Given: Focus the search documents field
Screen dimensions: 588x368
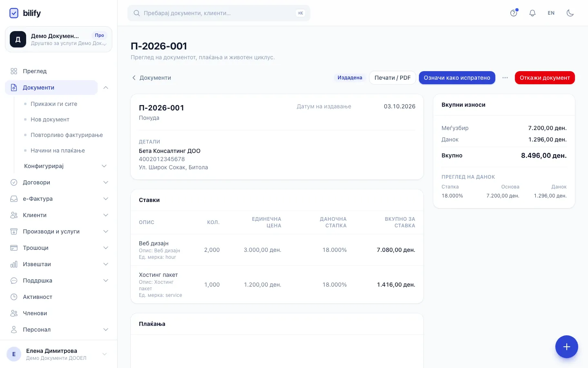Looking at the screenshot, I should click(219, 13).
